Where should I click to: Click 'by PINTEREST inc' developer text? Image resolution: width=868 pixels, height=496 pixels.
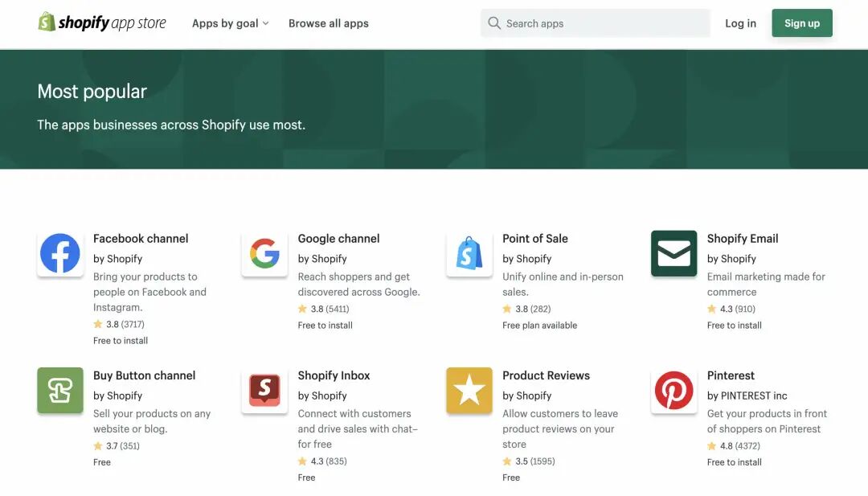click(747, 396)
